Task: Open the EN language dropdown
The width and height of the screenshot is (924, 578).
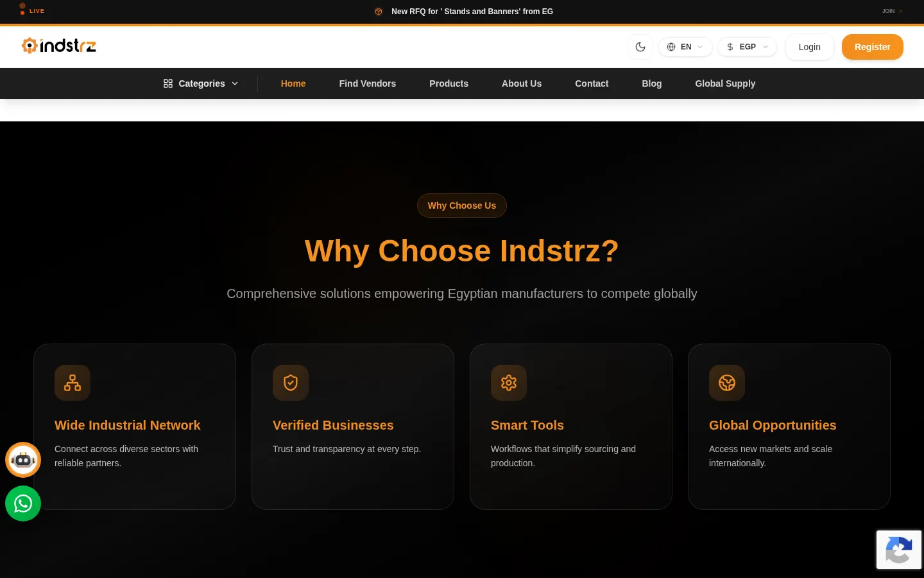Action: pos(685,47)
